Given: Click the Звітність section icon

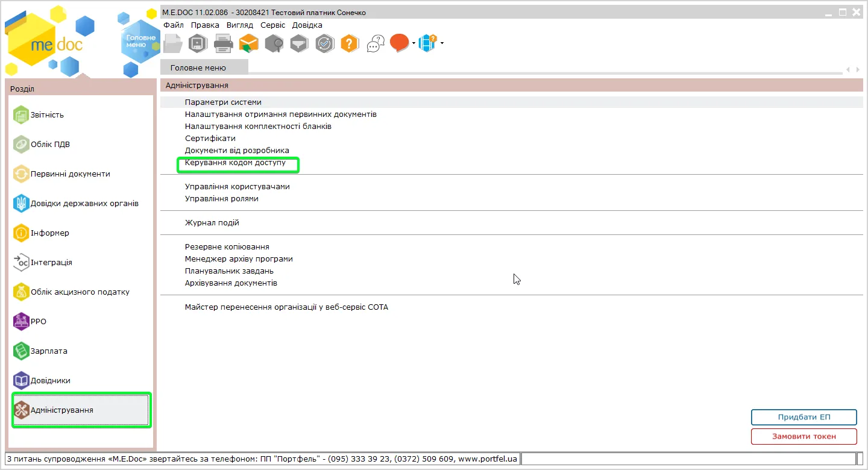Looking at the screenshot, I should coord(21,114).
